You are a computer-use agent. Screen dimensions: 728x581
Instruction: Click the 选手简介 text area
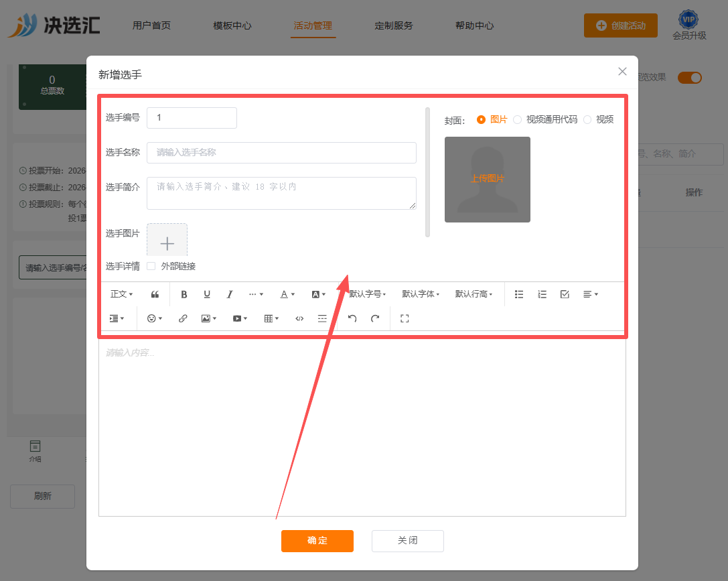click(x=281, y=193)
